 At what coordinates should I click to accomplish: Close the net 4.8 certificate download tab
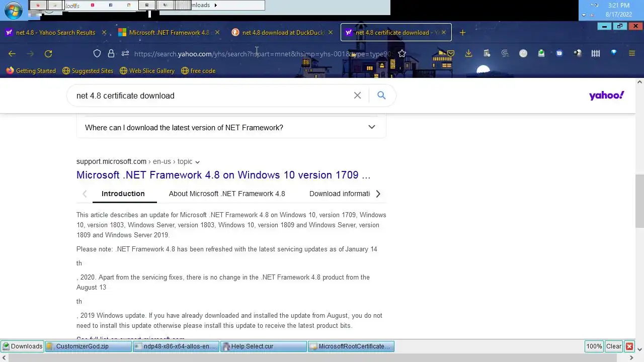click(x=444, y=33)
